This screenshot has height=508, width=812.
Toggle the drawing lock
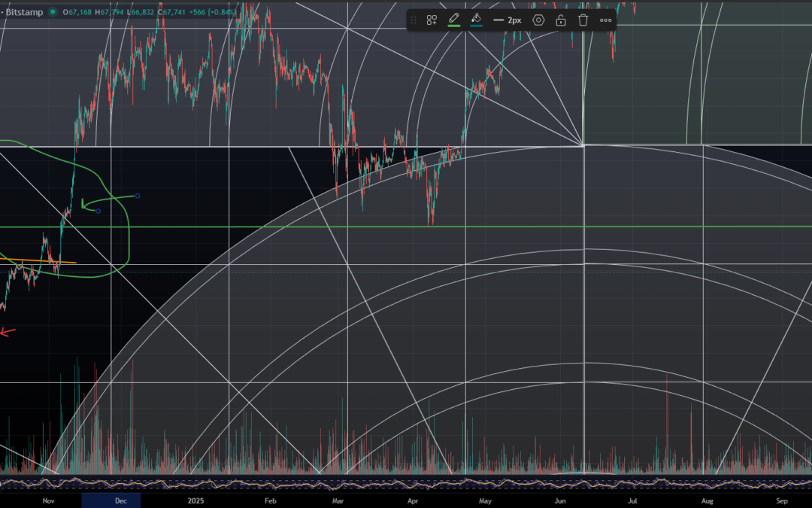point(561,20)
